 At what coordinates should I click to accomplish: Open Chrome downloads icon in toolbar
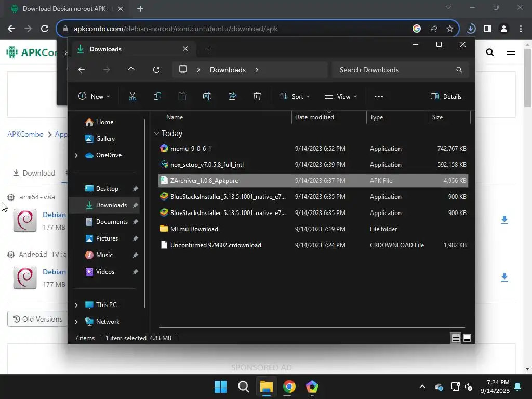pos(471,29)
